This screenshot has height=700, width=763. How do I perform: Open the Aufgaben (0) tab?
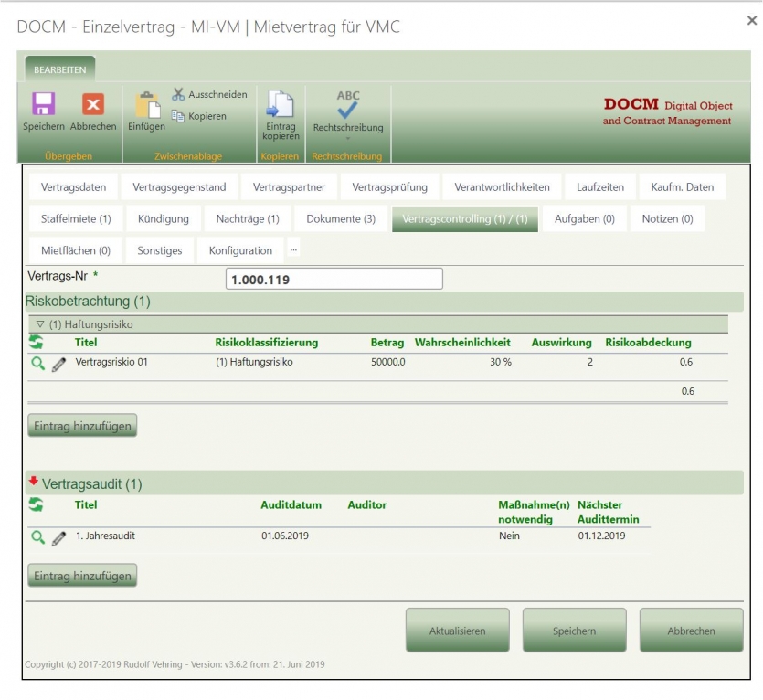click(x=585, y=218)
